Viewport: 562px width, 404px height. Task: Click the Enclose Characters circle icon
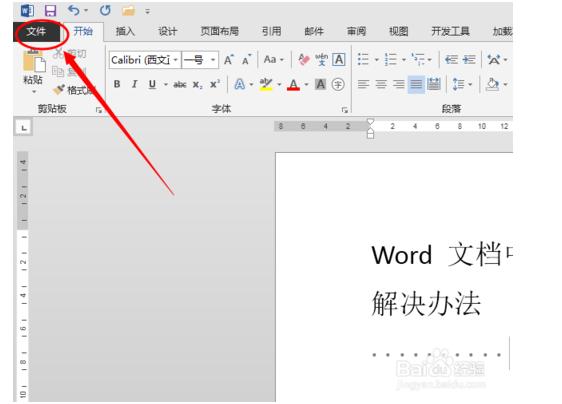(x=338, y=85)
